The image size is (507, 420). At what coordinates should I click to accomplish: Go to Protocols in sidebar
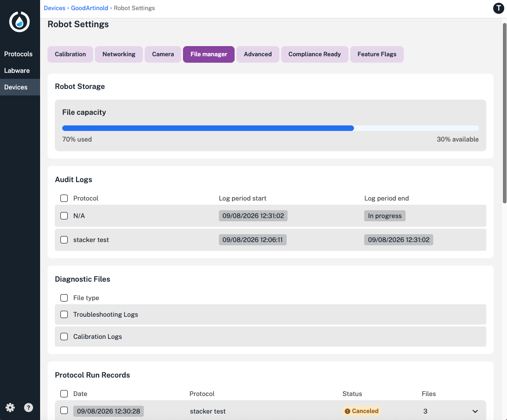[x=18, y=54]
